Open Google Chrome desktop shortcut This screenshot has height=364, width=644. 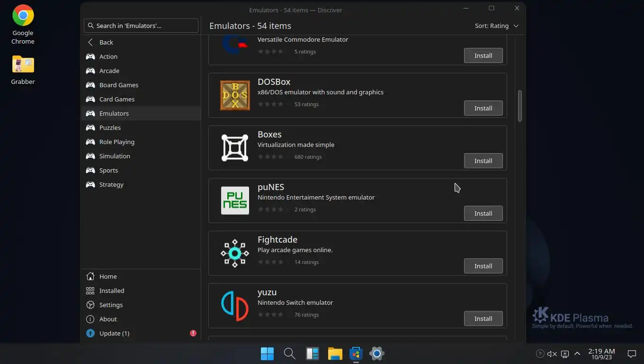[23, 24]
